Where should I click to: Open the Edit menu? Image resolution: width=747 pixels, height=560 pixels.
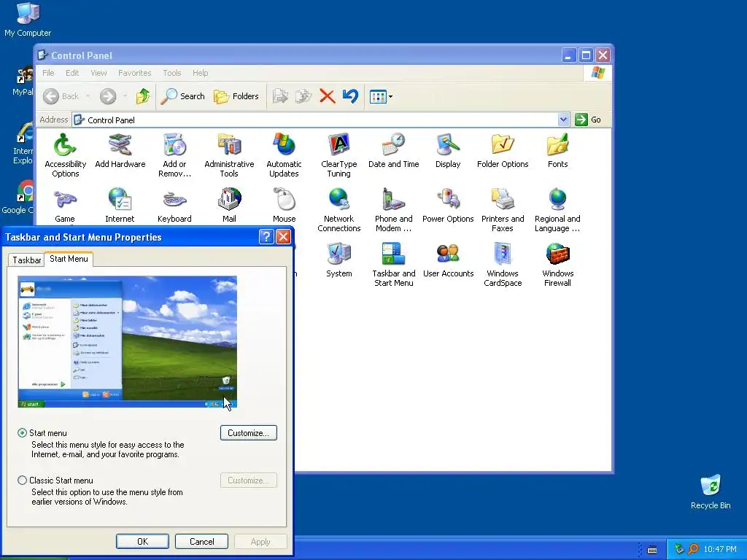pyautogui.click(x=72, y=73)
